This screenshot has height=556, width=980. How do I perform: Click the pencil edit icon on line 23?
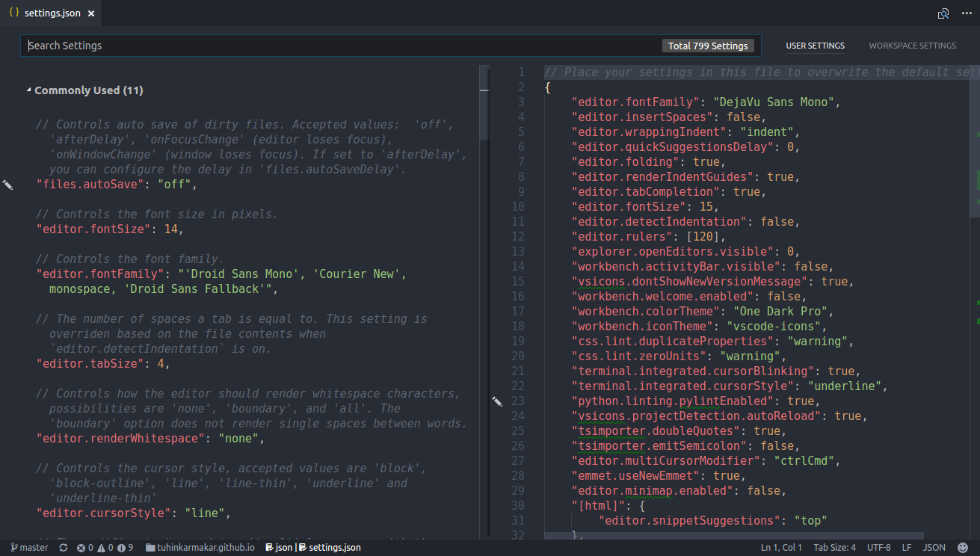[497, 402]
